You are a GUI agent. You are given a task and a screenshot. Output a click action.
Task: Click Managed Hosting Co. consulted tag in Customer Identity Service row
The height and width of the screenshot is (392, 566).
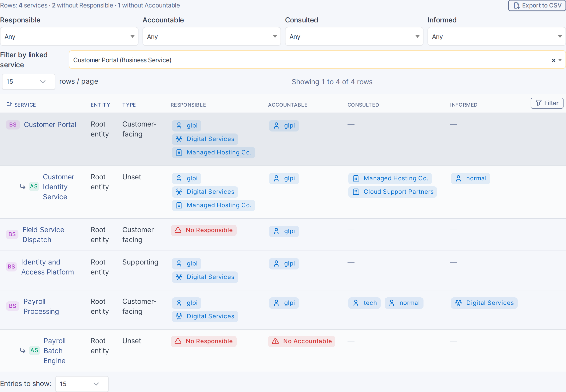pos(390,178)
